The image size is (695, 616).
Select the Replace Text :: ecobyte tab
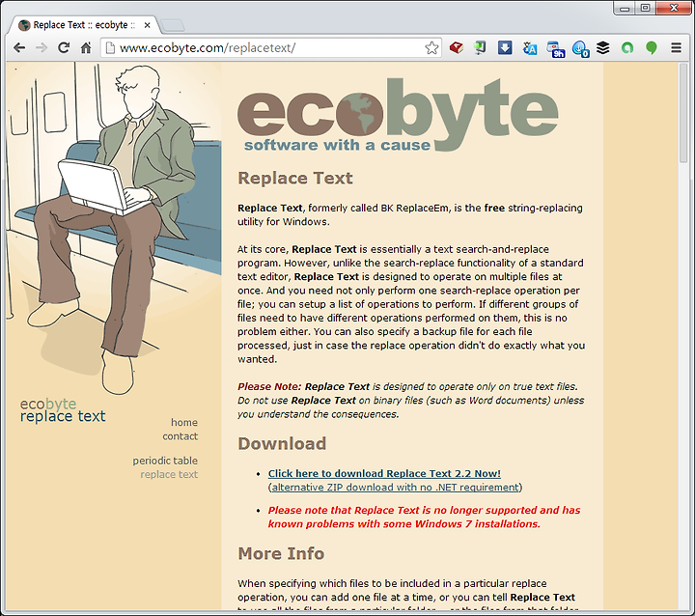84,25
